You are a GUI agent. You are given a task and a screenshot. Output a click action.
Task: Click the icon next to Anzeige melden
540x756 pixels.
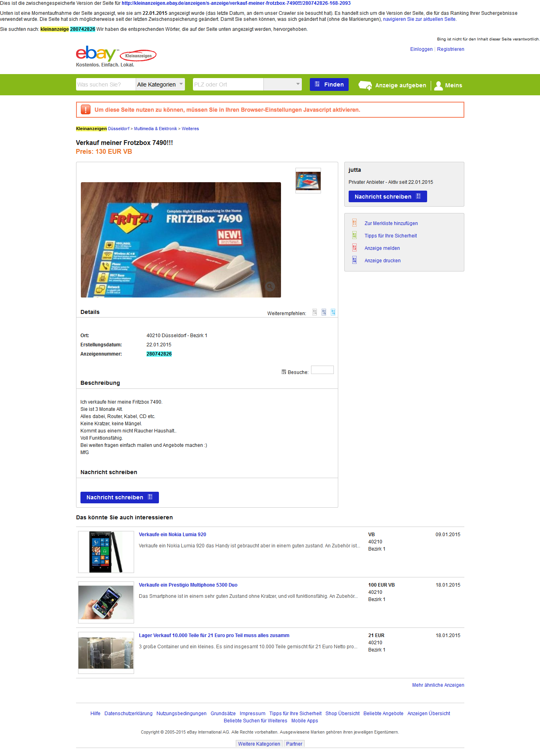point(354,248)
